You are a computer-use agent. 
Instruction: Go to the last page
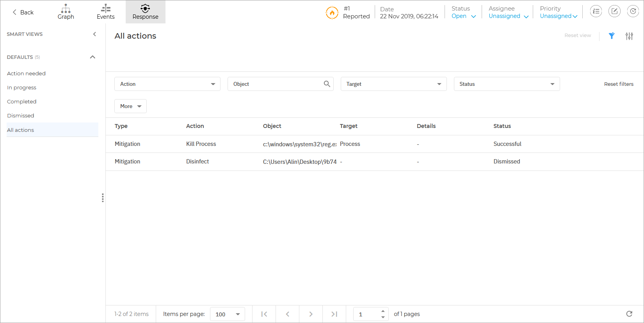[x=334, y=314]
